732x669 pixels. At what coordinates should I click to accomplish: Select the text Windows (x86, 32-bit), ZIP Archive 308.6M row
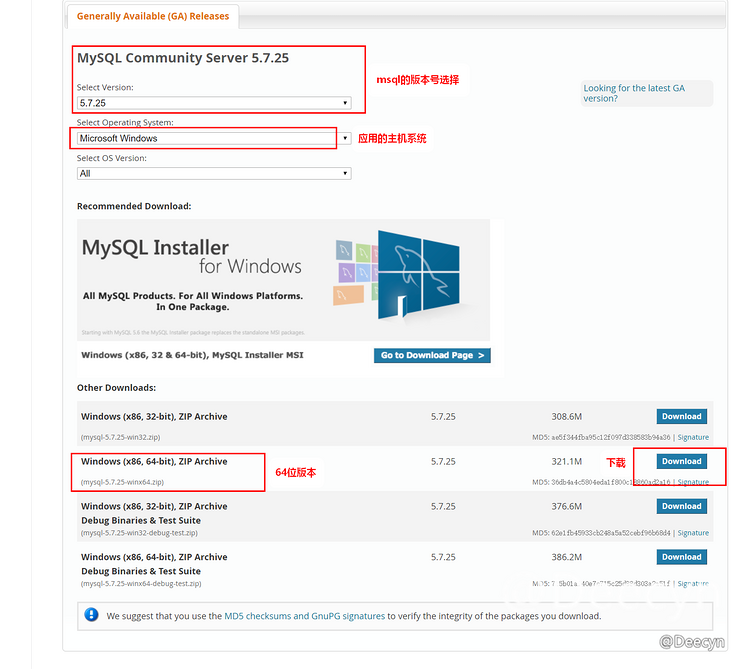(395, 423)
